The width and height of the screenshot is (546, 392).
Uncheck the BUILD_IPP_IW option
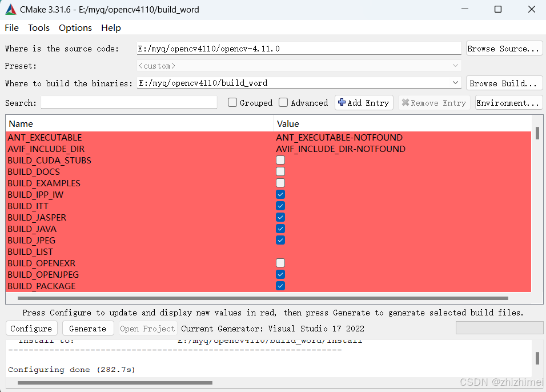(x=280, y=194)
